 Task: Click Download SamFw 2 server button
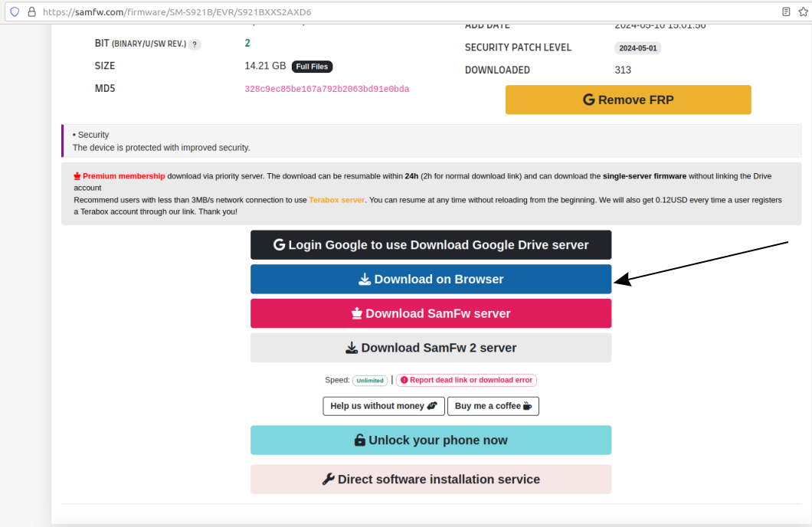pos(431,347)
